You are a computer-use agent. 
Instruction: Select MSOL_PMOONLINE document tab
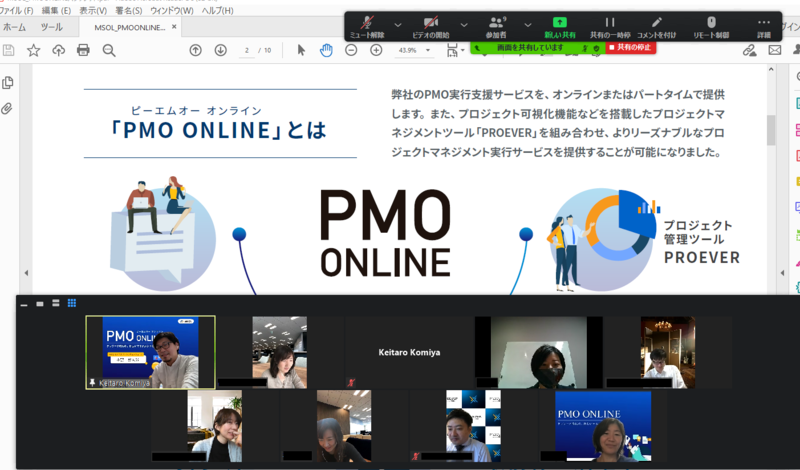click(130, 28)
